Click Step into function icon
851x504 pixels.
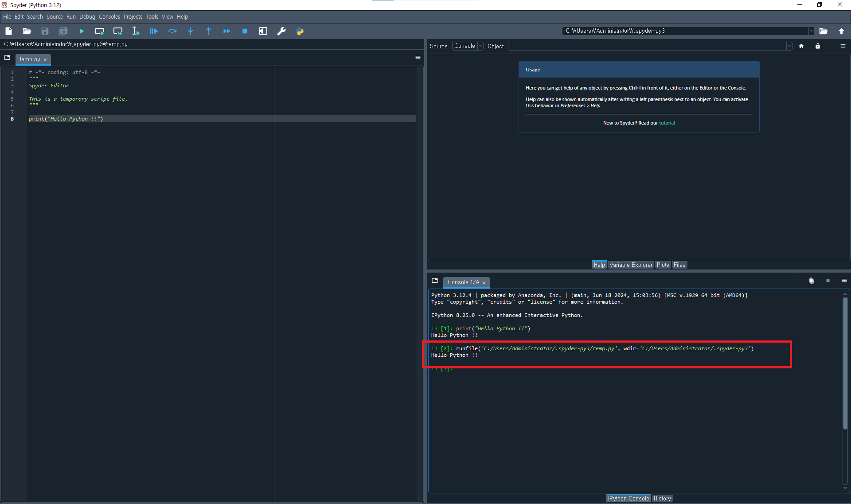click(190, 31)
